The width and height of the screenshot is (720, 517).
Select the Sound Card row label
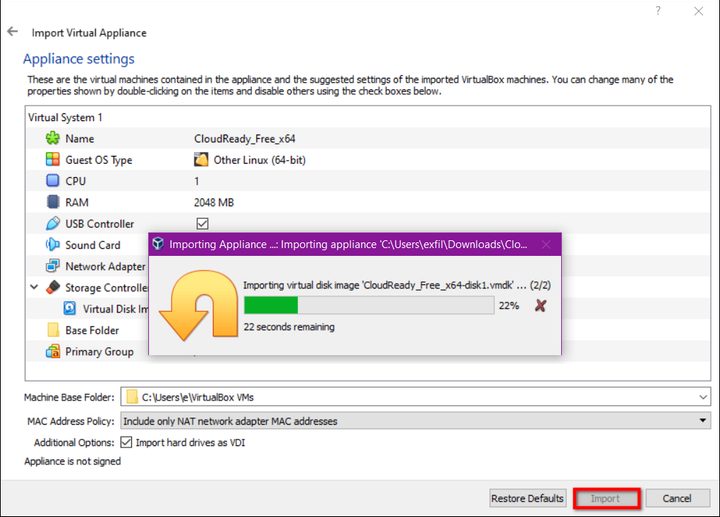92,245
